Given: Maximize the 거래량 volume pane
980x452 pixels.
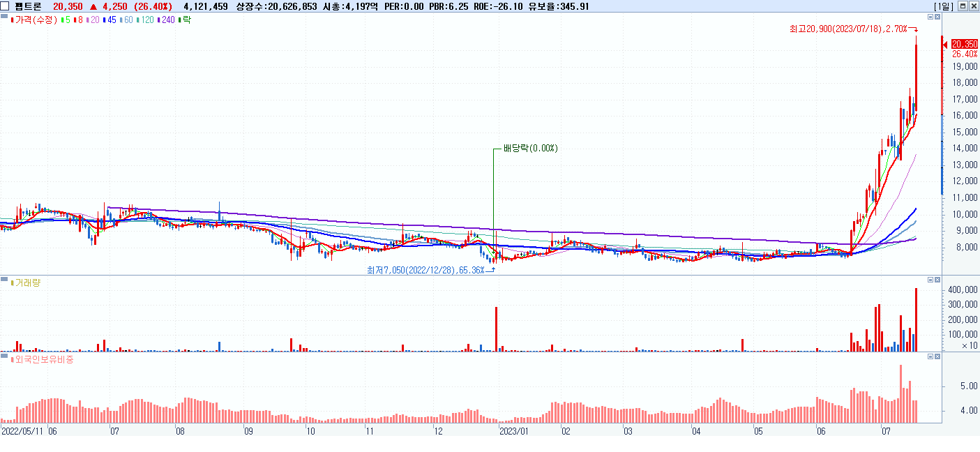Looking at the screenshot, I should 930,280.
